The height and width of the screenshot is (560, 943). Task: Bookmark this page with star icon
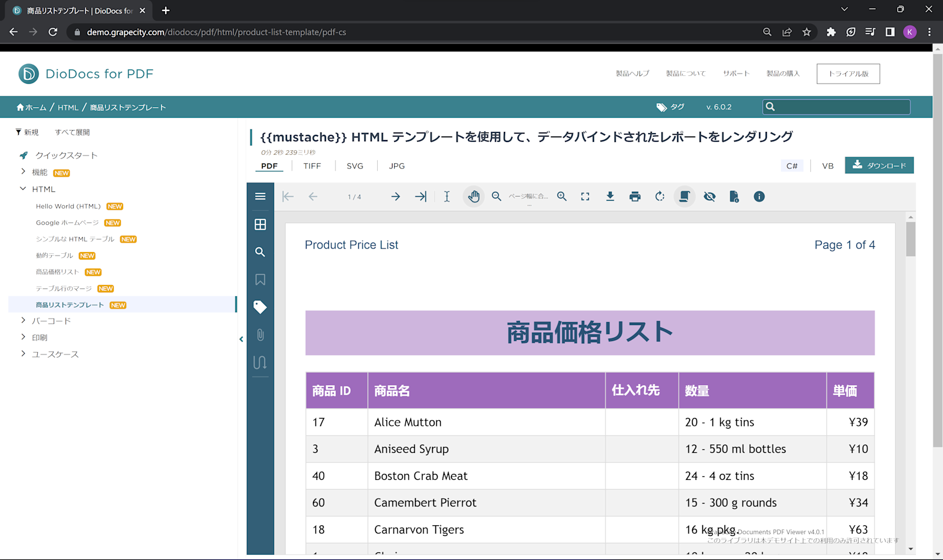point(807,32)
